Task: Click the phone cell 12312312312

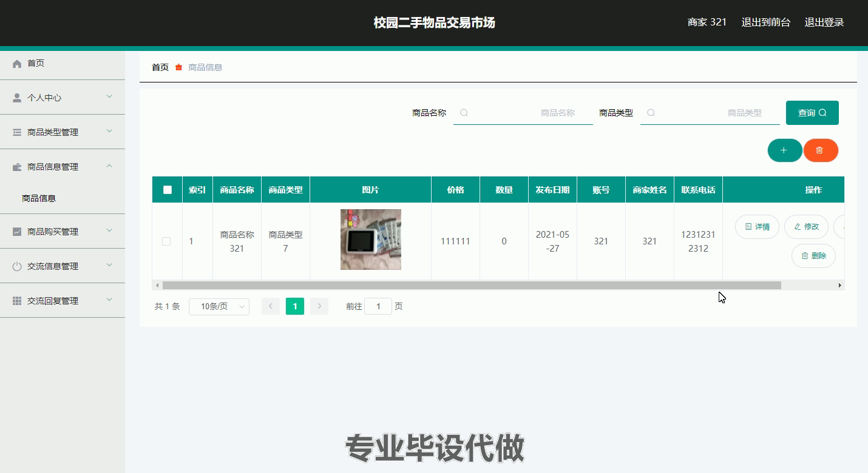Action: pyautogui.click(x=699, y=241)
